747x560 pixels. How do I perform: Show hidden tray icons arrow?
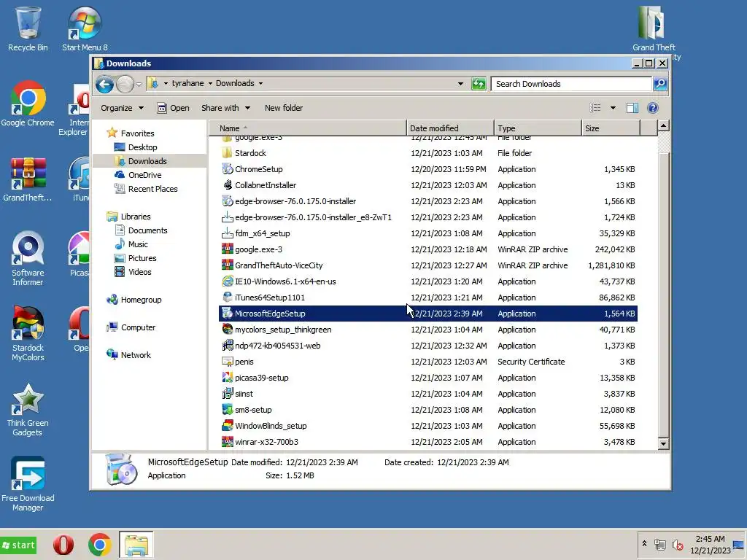pos(644,544)
